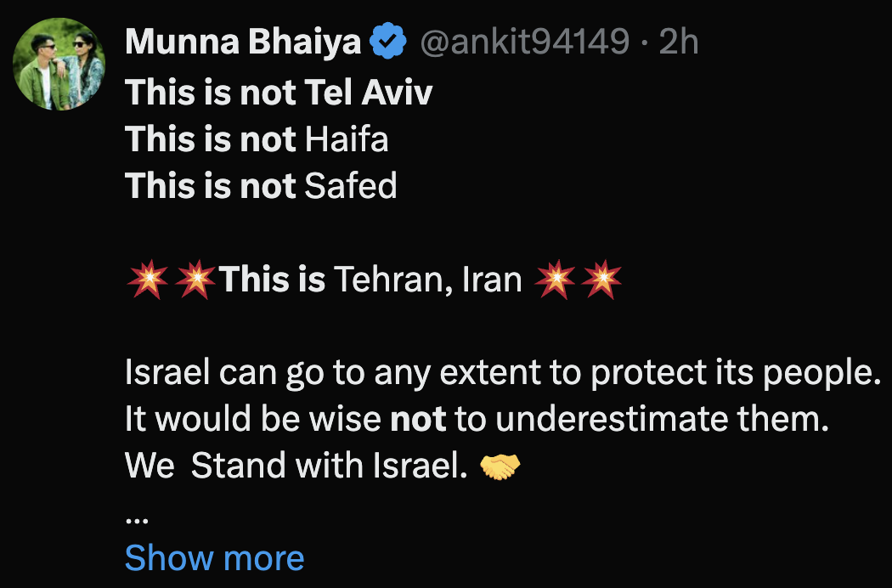
Task: Click the 'We Stand with Israel.' text
Action: [296, 466]
